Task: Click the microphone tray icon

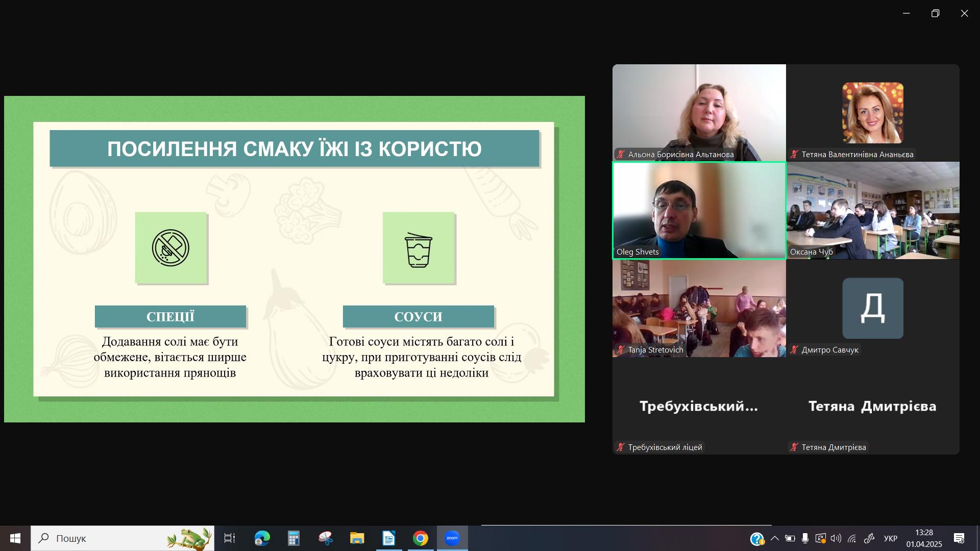Action: 805,538
